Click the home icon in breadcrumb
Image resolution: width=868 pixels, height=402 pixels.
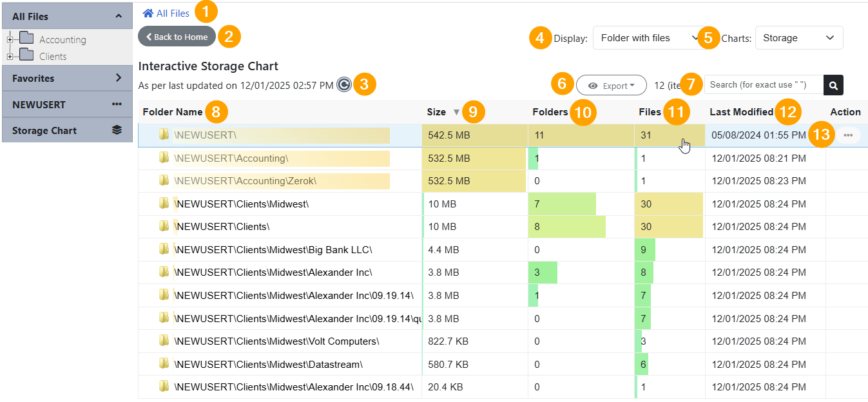pos(148,13)
